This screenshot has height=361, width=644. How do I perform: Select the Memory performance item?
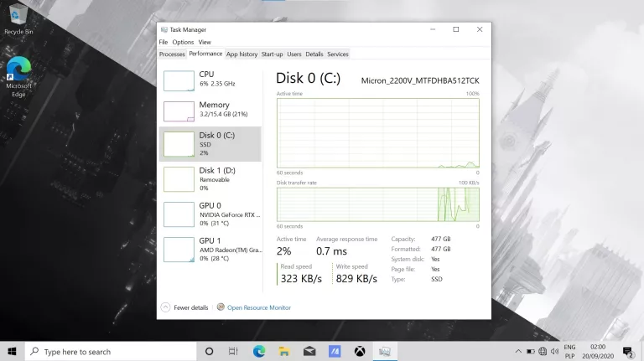tap(210, 111)
